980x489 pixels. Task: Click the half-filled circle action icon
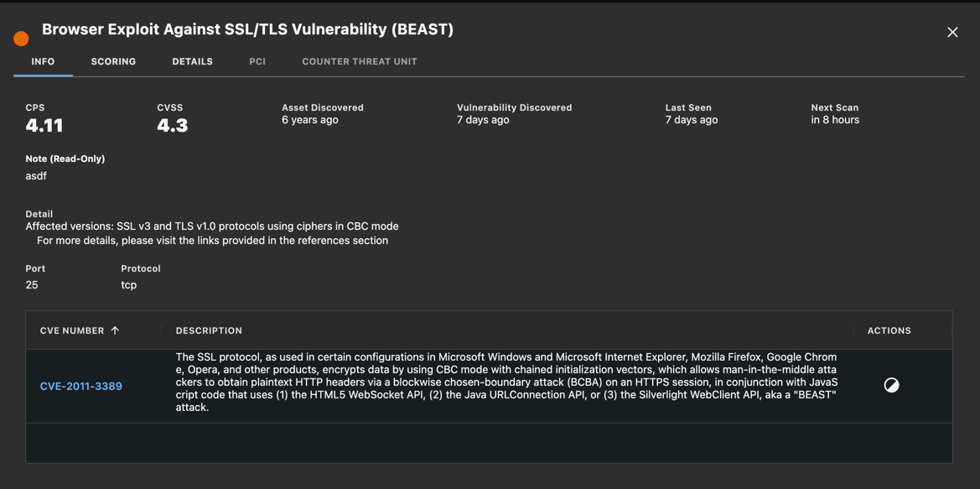[891, 386]
